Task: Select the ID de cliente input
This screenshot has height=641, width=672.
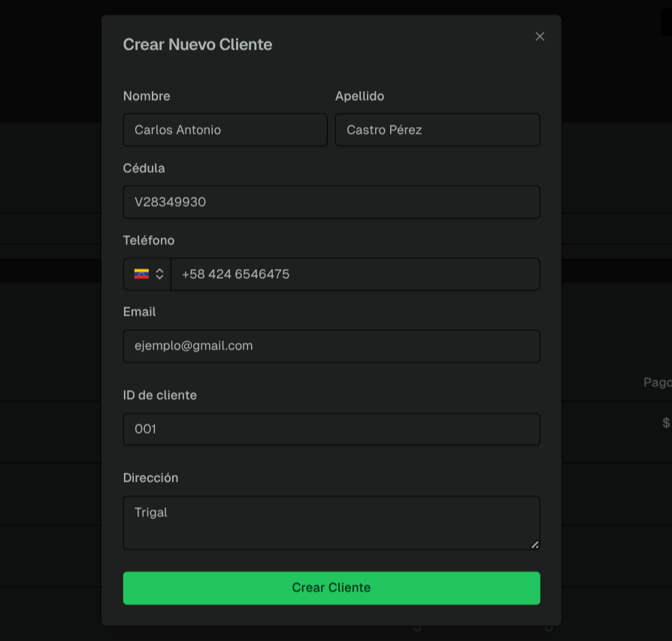Action: pos(331,429)
